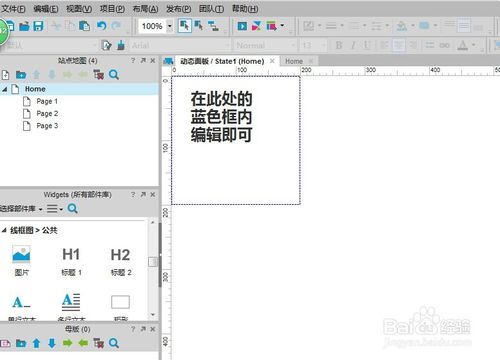500x360 pixels.
Task: Open the 团队 menu
Action: pos(211,9)
